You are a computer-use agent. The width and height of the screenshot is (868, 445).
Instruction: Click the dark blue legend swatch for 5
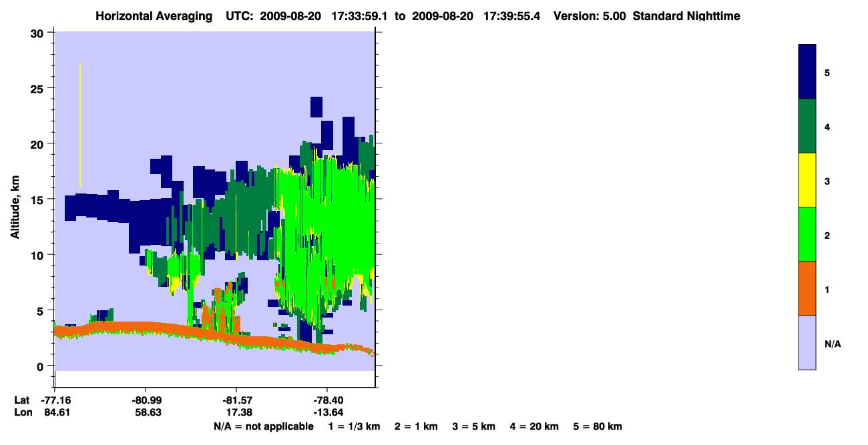pos(807,71)
